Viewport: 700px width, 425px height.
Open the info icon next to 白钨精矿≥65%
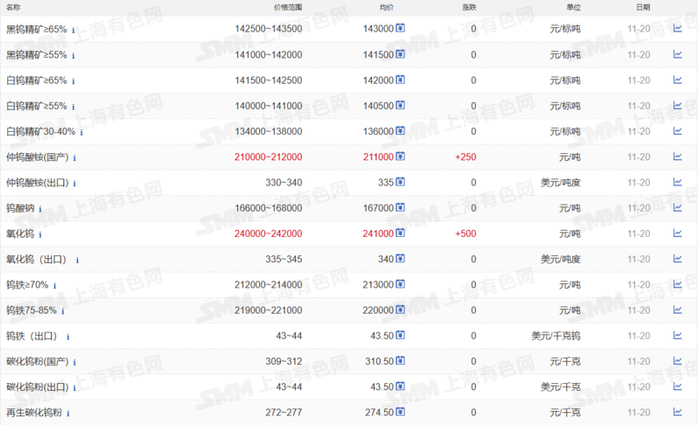(73, 81)
